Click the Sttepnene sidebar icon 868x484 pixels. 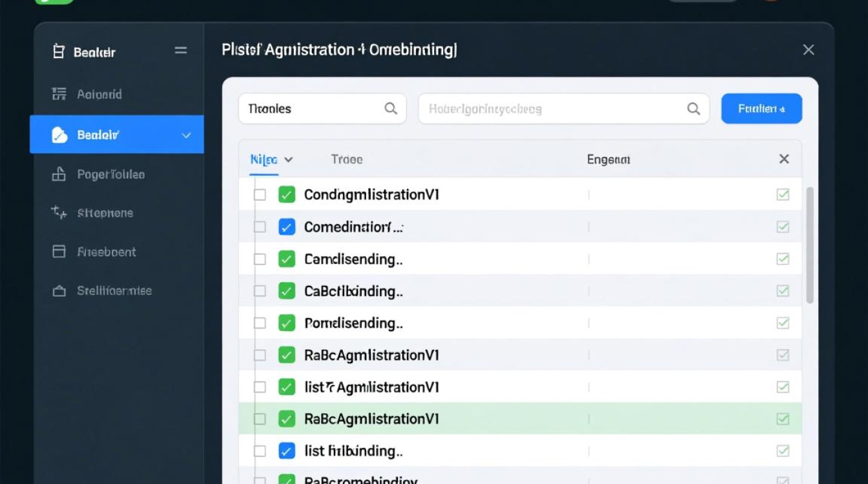click(x=59, y=212)
